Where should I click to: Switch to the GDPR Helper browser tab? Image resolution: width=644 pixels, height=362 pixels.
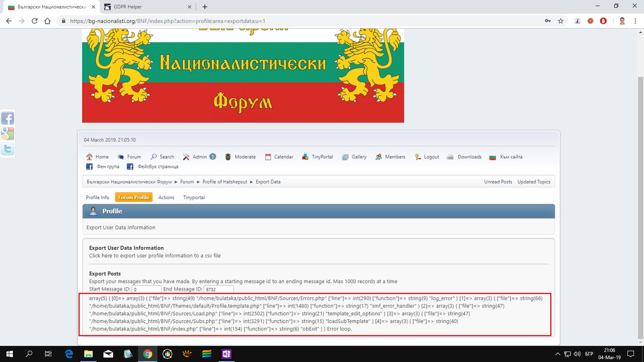pyautogui.click(x=147, y=7)
